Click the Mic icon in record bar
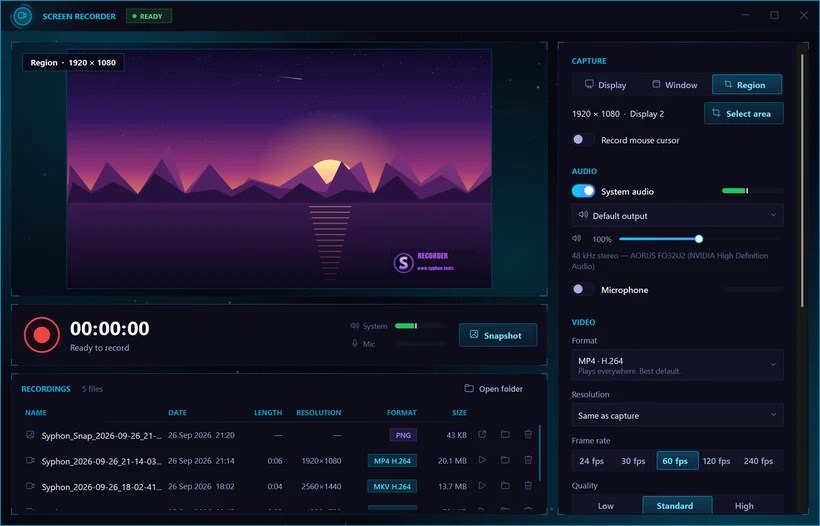Screen dimensions: 820x526 tap(355, 344)
